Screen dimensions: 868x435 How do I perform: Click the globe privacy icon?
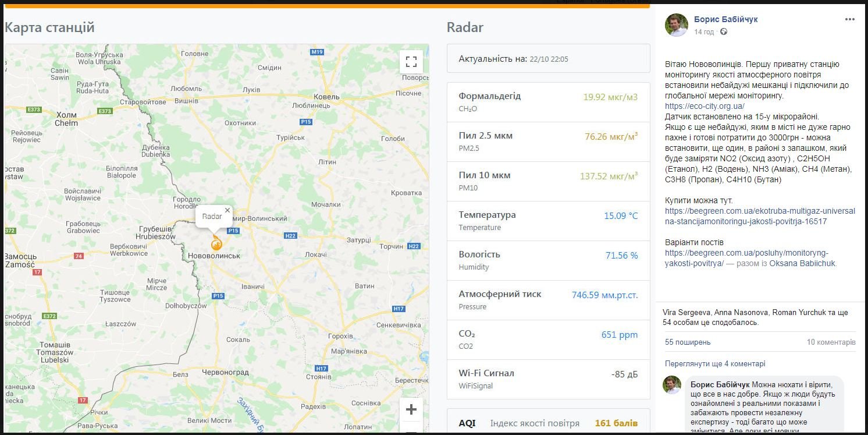coord(724,32)
